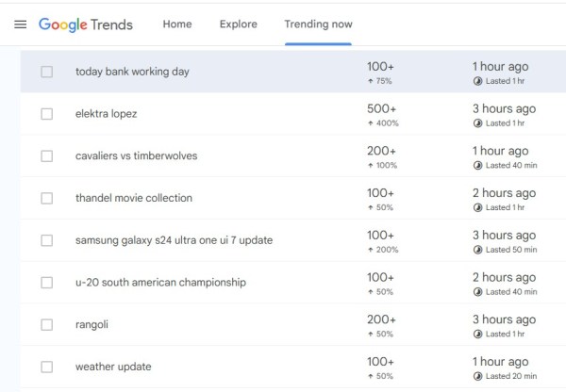Open the cavaliers vs timberwolves trend
This screenshot has width=566, height=392.
(x=136, y=155)
